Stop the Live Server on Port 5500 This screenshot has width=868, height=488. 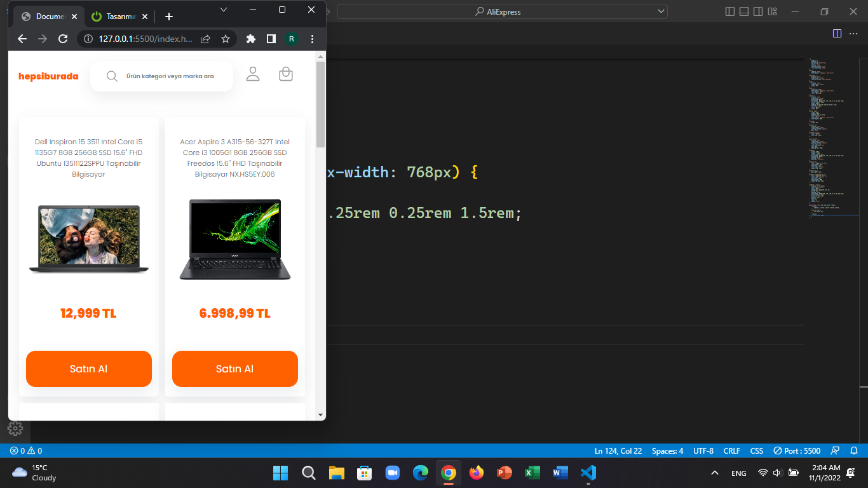(x=797, y=451)
